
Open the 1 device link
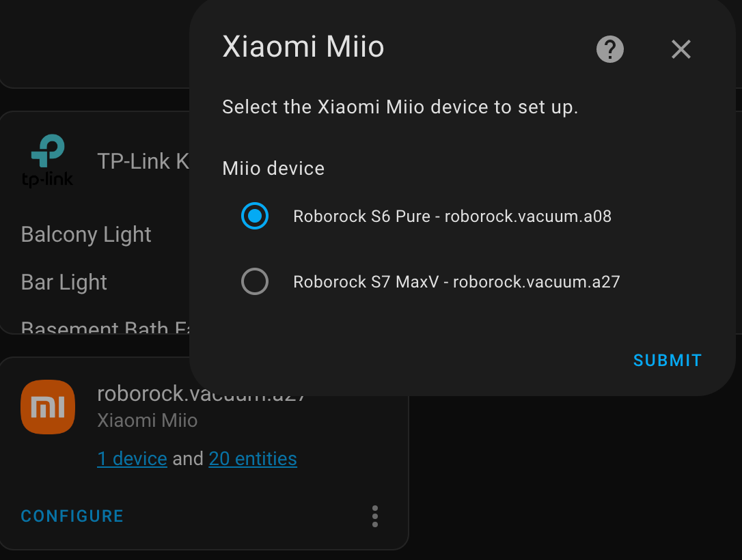132,458
